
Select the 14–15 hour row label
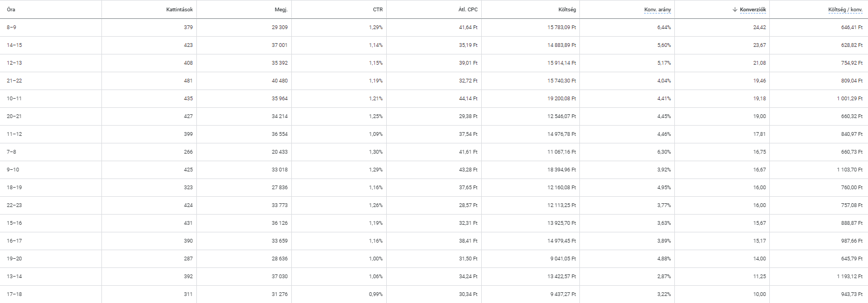(x=15, y=45)
